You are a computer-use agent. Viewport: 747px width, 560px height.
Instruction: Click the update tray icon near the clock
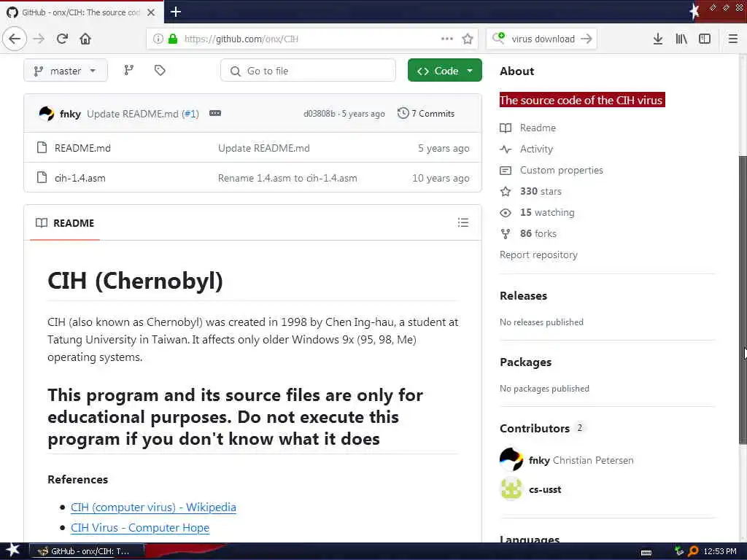(679, 551)
